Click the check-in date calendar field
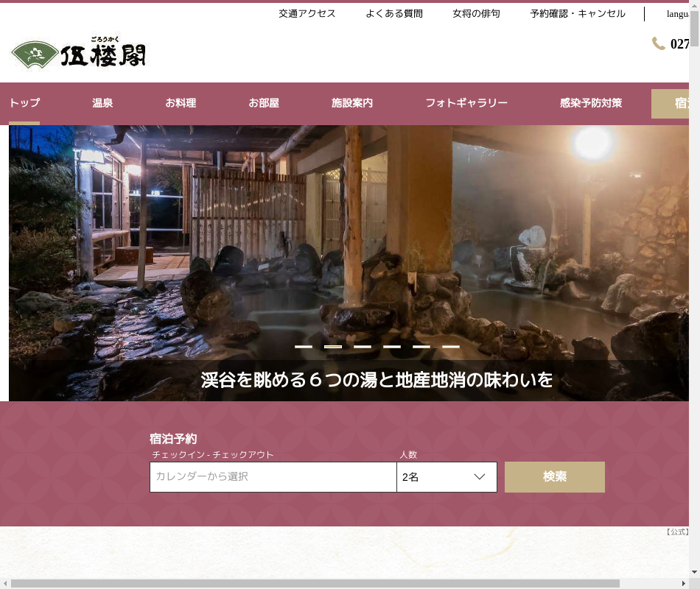This screenshot has width=700, height=589. click(x=273, y=477)
